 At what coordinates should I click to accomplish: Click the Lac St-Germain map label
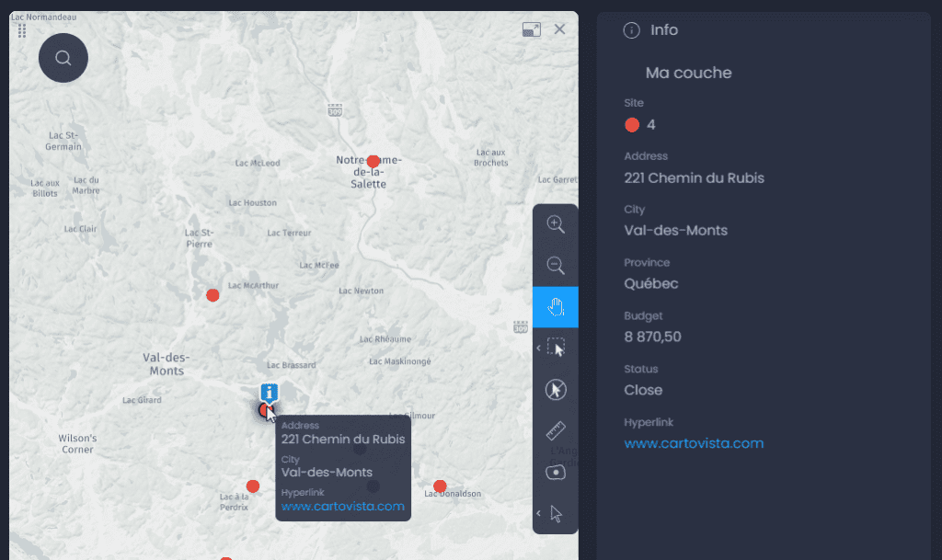(63, 141)
